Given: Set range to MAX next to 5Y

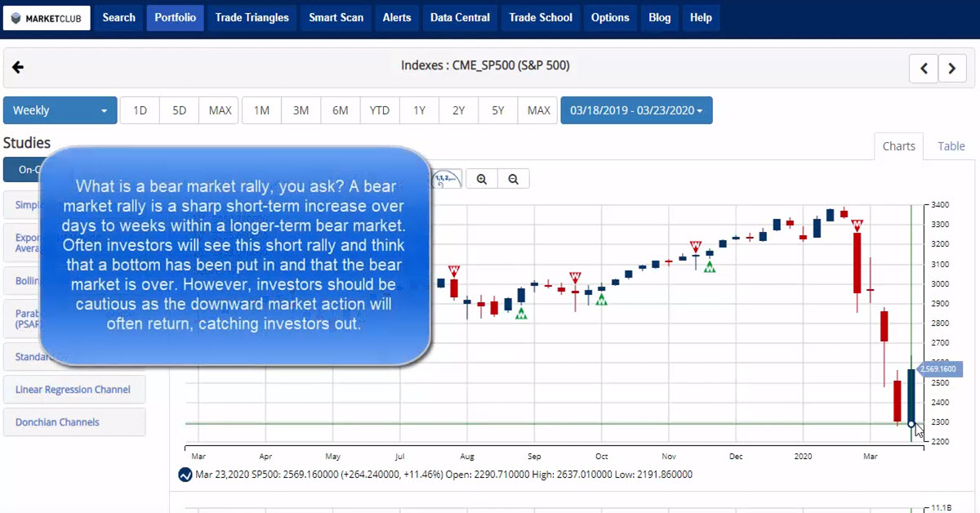Looking at the screenshot, I should coord(539,110).
